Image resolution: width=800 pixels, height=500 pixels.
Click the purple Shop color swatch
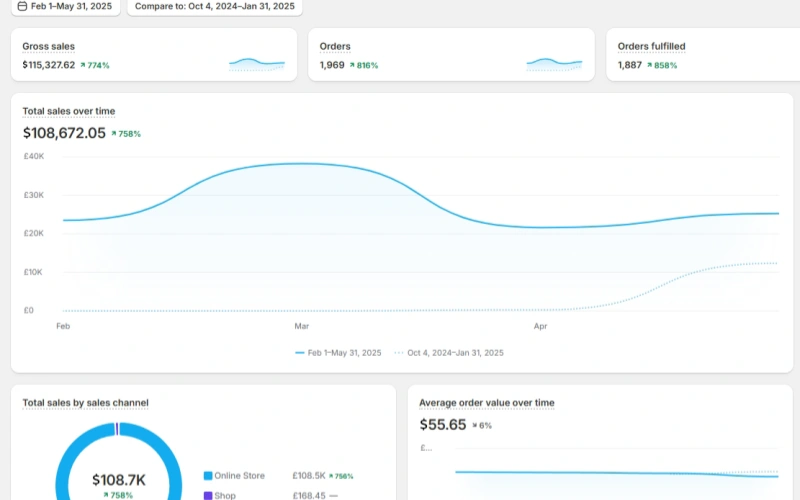pyautogui.click(x=208, y=495)
